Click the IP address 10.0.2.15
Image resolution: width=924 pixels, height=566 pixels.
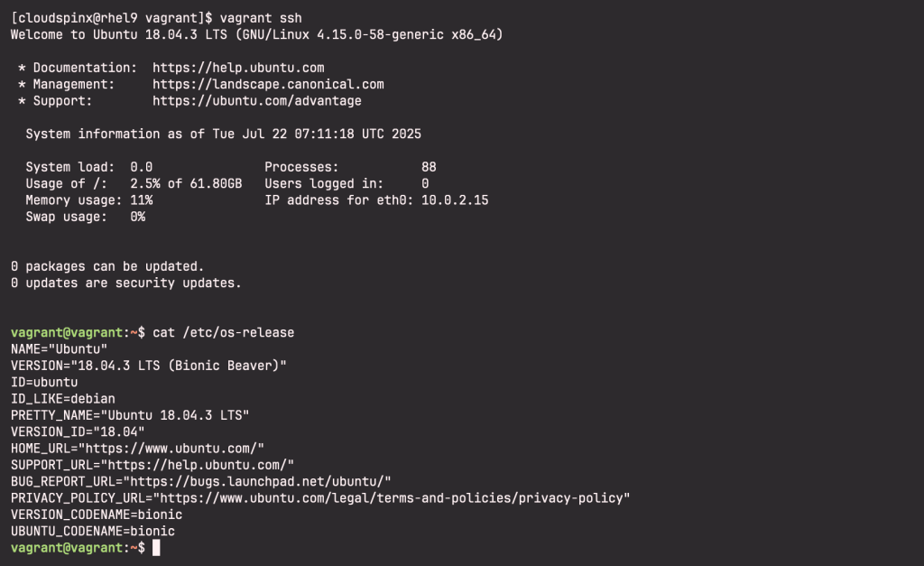click(455, 200)
